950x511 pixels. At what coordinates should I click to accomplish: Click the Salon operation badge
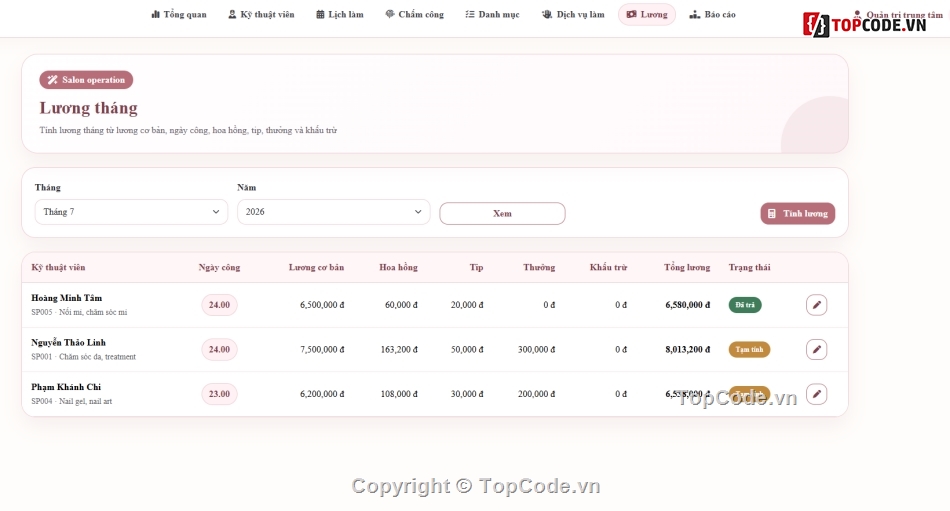point(86,79)
